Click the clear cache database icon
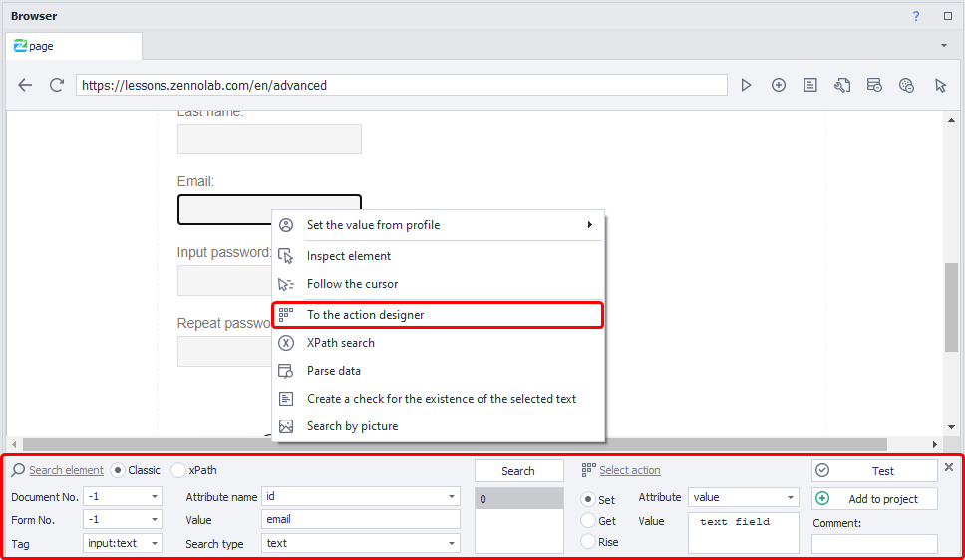This screenshot has width=965, height=560. coord(874,86)
